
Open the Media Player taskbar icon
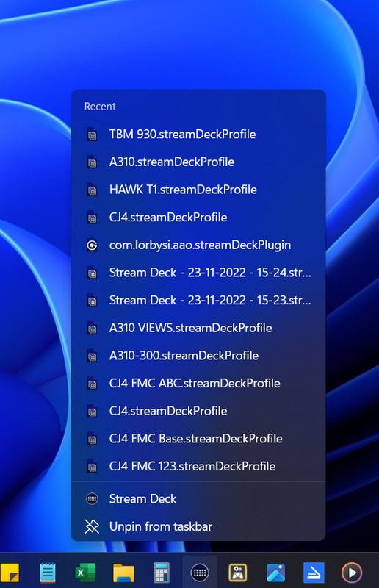(x=352, y=573)
